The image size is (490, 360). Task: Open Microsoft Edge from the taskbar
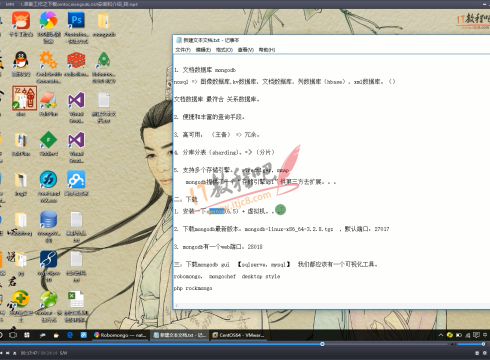pyautogui.click(x=70, y=335)
